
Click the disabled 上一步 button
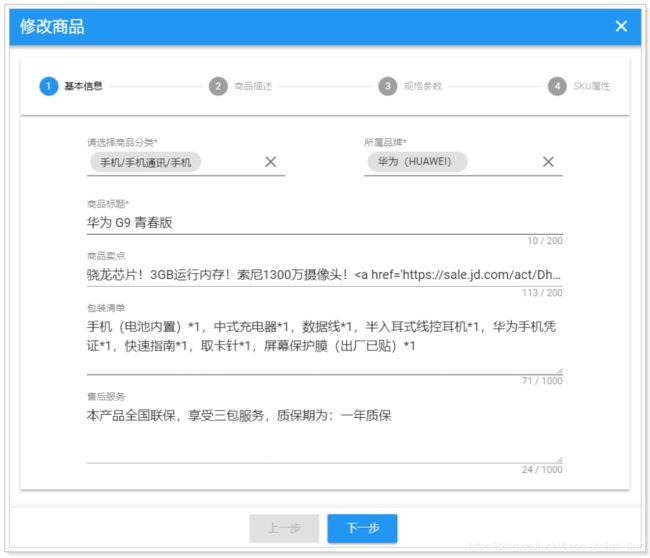[x=284, y=528]
